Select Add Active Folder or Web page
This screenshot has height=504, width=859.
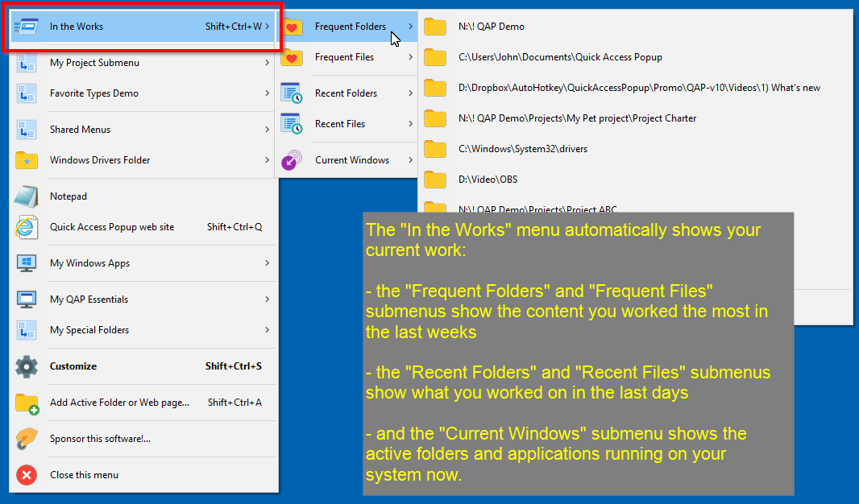[x=143, y=403]
